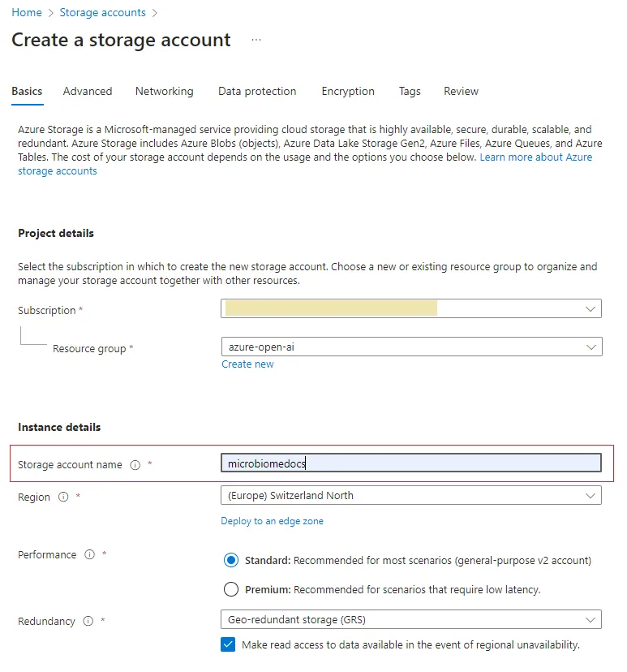Open the ellipsis menu beside the page title
The image size is (627, 672).
click(x=256, y=40)
